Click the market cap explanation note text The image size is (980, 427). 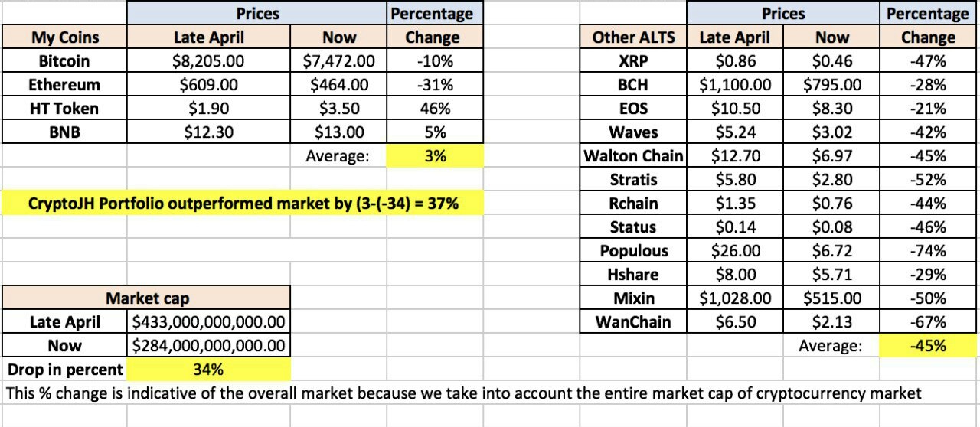point(462,393)
